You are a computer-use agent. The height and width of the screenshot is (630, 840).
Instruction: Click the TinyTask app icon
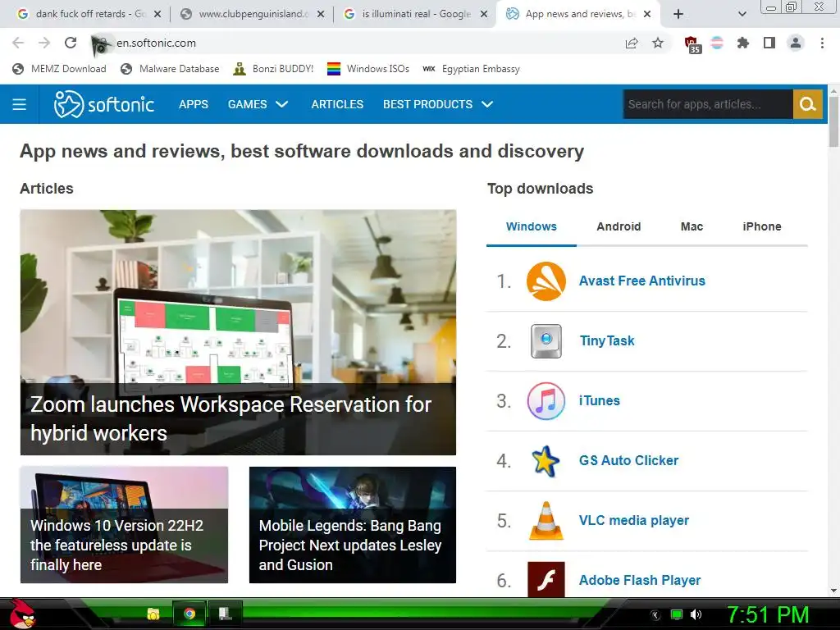click(546, 340)
